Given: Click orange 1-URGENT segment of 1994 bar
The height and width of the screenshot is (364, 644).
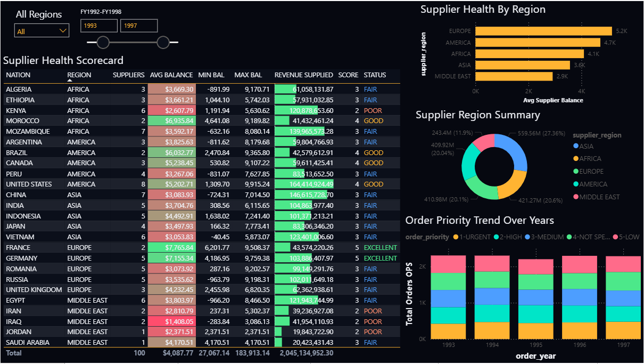Looking at the screenshot, I should pos(492,330).
